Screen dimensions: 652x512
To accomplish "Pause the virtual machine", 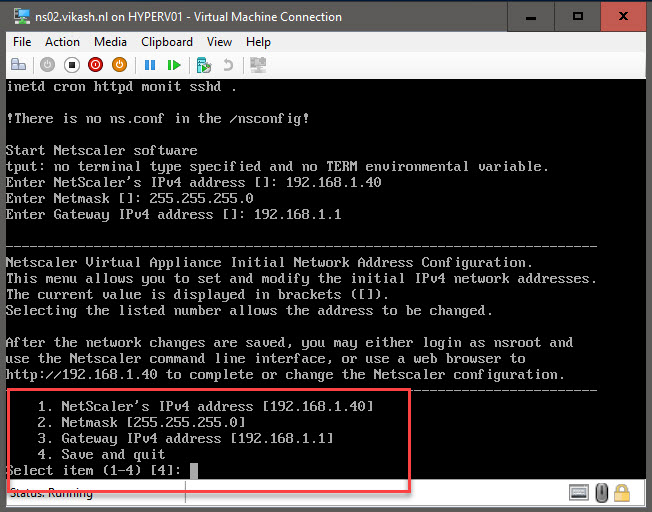I will (150, 65).
